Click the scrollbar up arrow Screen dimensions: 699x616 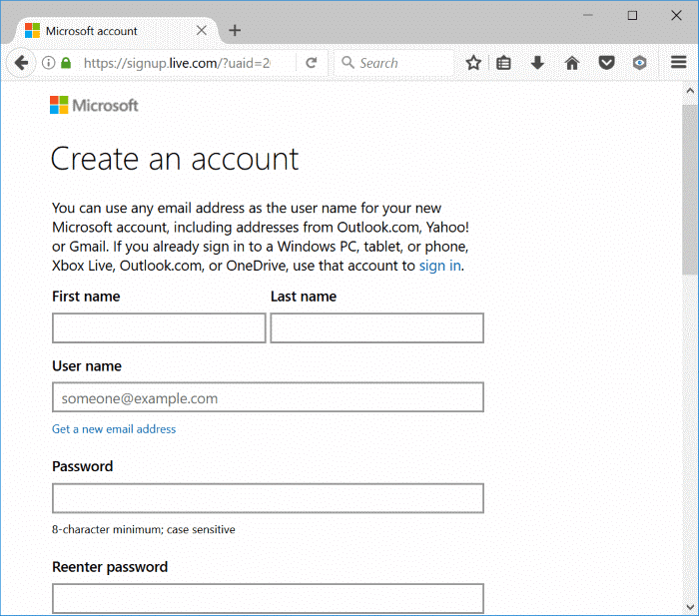click(x=690, y=91)
